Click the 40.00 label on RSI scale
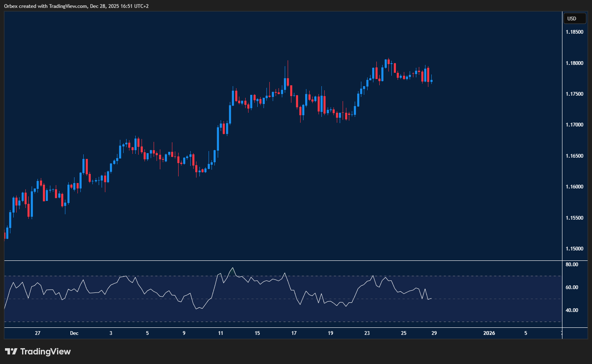The width and height of the screenshot is (592, 364). (571, 310)
